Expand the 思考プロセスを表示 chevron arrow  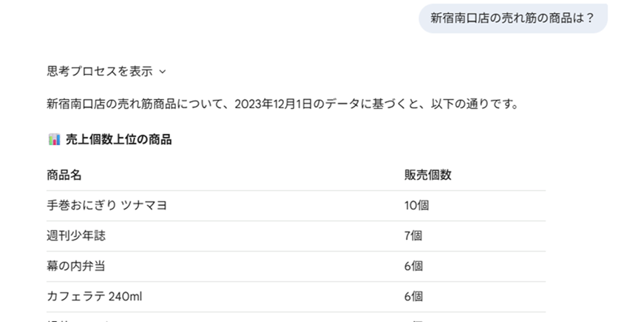[163, 72]
